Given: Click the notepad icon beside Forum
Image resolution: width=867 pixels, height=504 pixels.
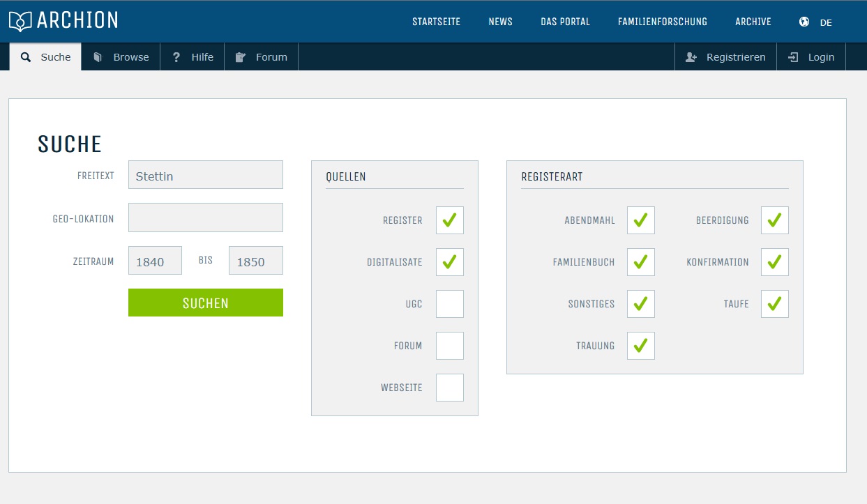Looking at the screenshot, I should point(241,57).
